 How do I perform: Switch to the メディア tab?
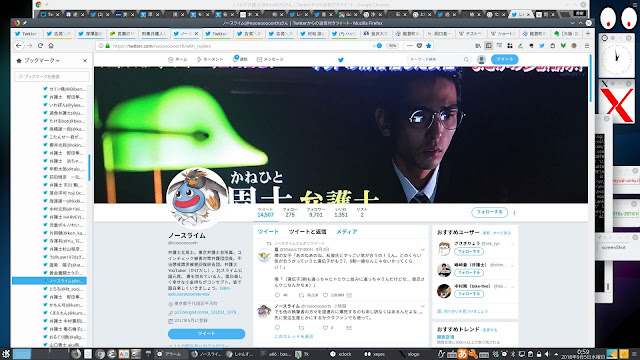click(347, 231)
